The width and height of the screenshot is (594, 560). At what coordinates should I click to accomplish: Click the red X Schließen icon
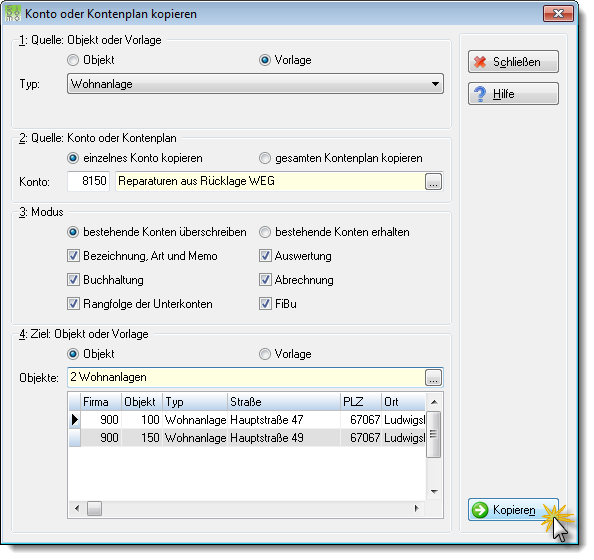(x=480, y=62)
